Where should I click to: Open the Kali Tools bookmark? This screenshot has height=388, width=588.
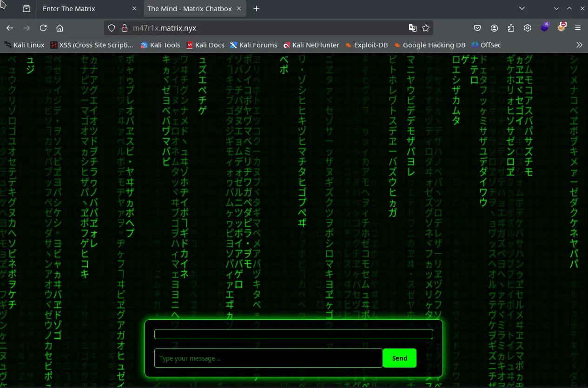[x=160, y=45]
